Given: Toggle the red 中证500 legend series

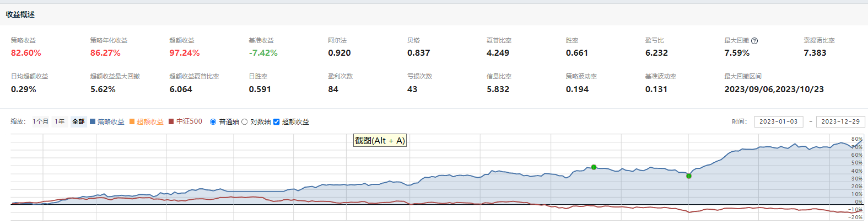Looking at the screenshot, I should tap(186, 121).
